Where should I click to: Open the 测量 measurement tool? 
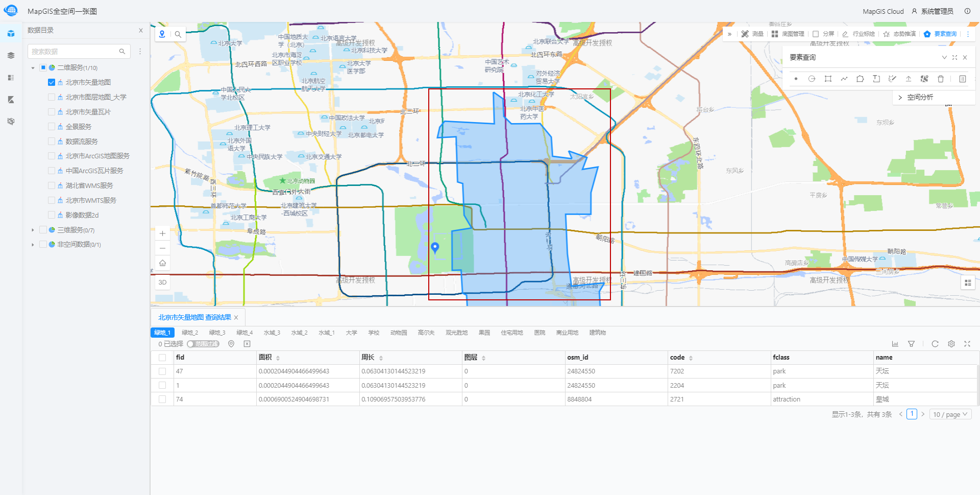[x=752, y=34]
